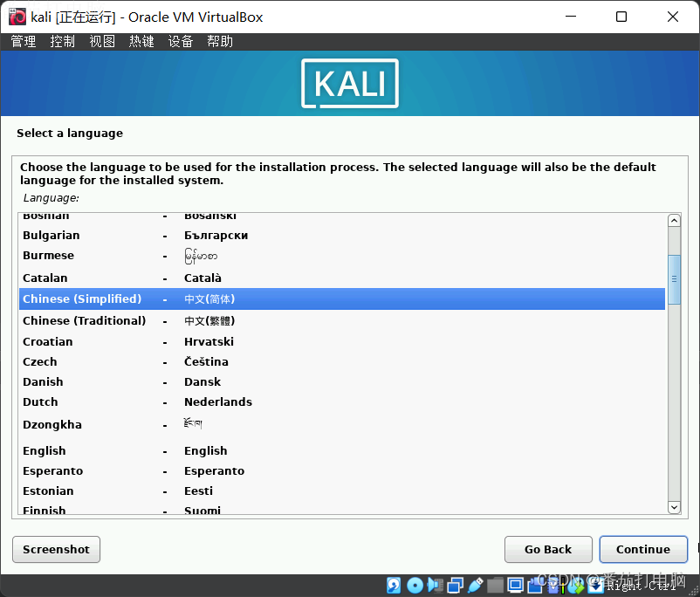
Task: Click the shared folders status icon
Action: 495,585
